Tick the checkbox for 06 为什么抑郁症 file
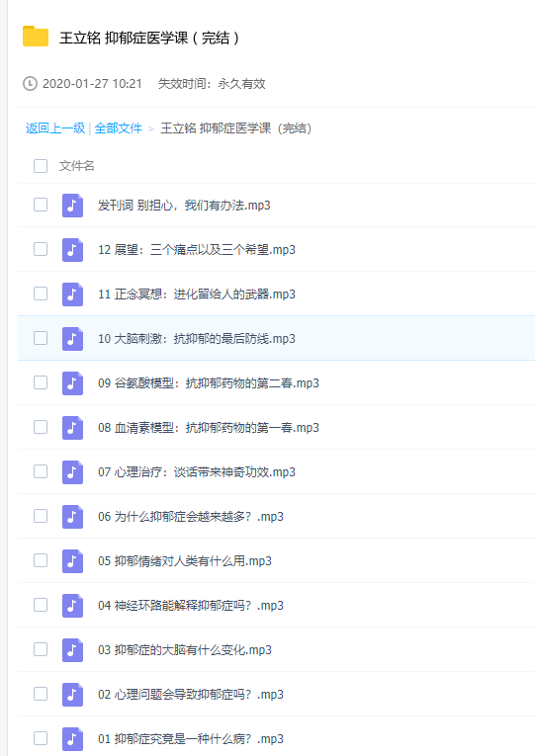 coord(41,516)
